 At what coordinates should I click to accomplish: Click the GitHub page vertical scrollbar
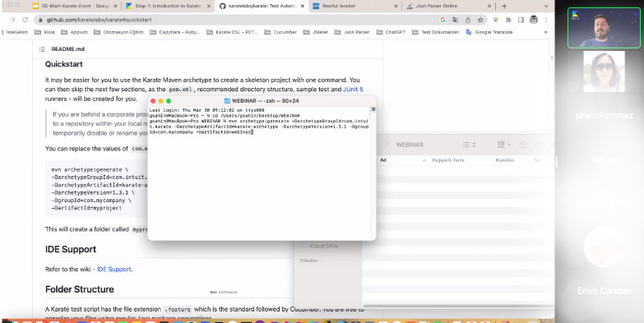(x=552, y=58)
